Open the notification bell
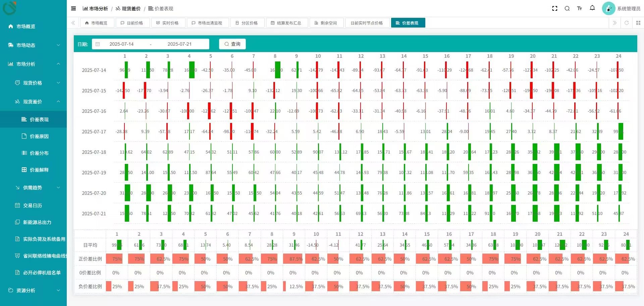This screenshot has width=644, height=306. pos(592,8)
